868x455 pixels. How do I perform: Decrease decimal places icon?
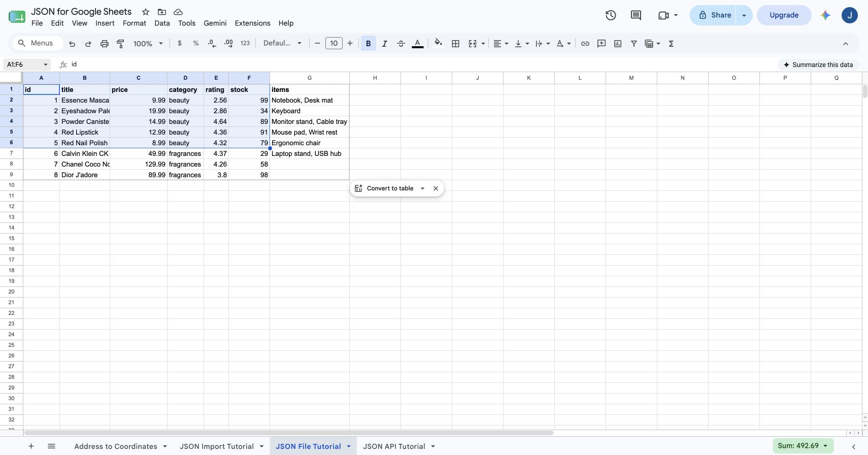pos(212,44)
